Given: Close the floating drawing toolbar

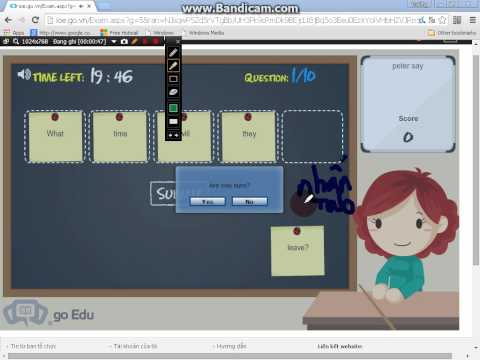Looking at the screenshot, I should pyautogui.click(x=178, y=41).
